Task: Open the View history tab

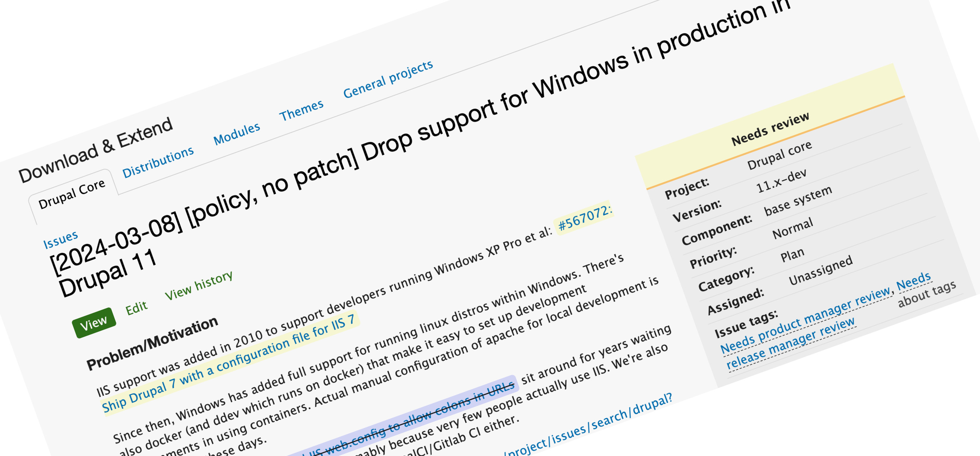Action: (198, 286)
